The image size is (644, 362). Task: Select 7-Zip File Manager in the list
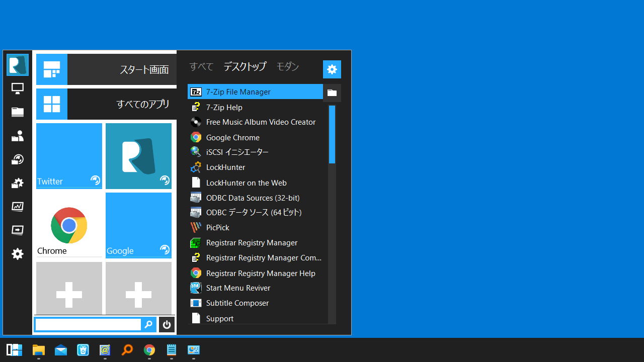tap(255, 92)
